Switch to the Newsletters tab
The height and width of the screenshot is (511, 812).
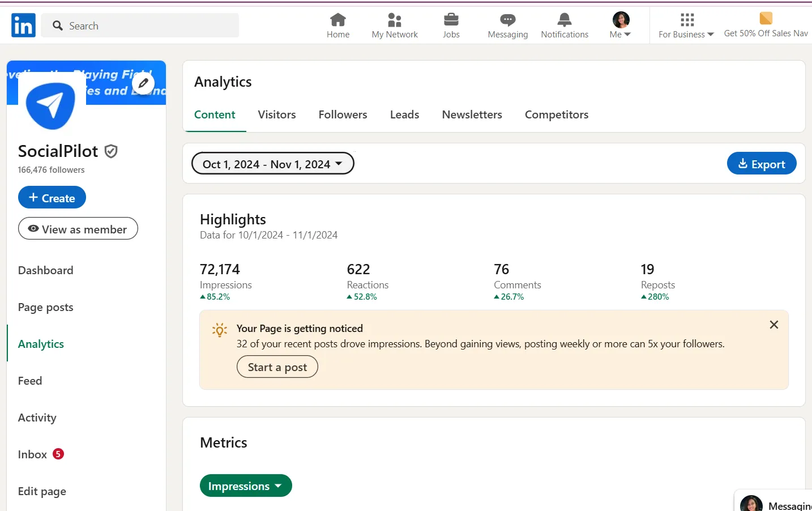click(x=472, y=114)
